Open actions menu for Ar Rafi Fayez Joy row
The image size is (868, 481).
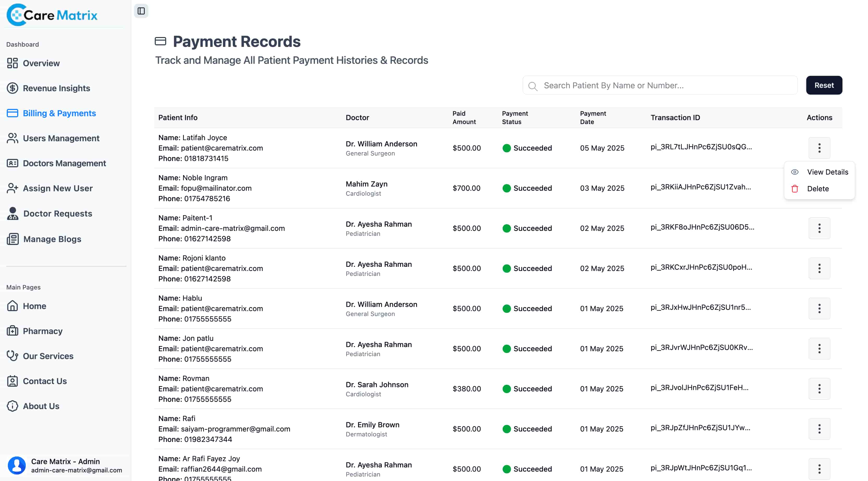(819, 469)
